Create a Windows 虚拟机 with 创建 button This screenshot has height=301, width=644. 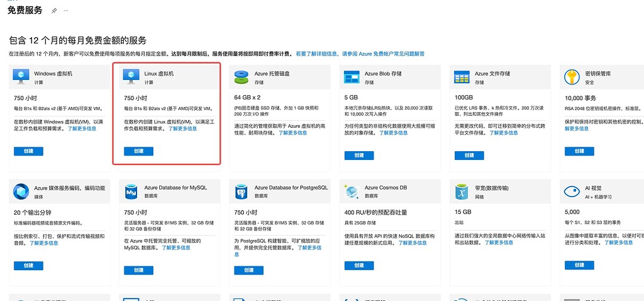(28, 151)
